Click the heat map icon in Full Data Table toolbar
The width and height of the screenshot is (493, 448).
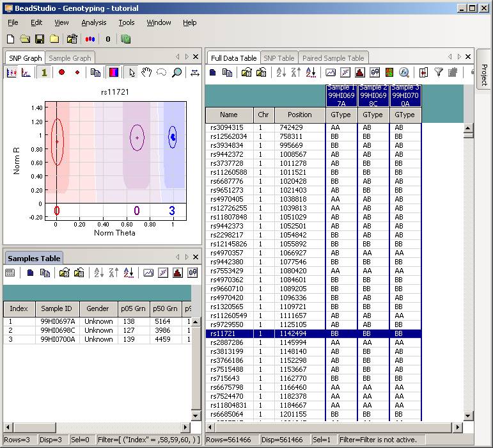pos(389,72)
